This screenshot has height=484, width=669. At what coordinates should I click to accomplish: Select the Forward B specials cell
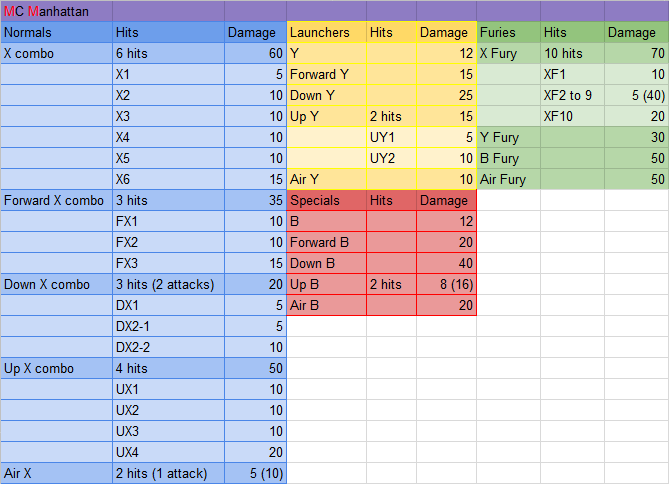[326, 242]
